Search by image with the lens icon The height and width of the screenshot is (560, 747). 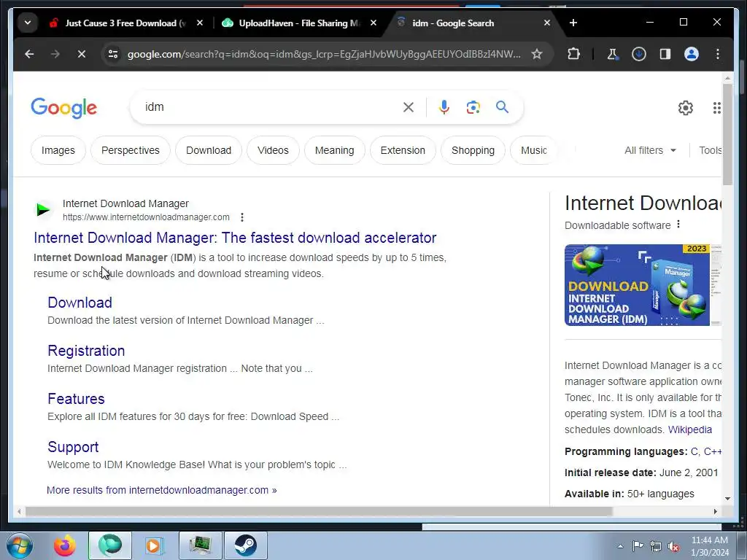coord(473,107)
